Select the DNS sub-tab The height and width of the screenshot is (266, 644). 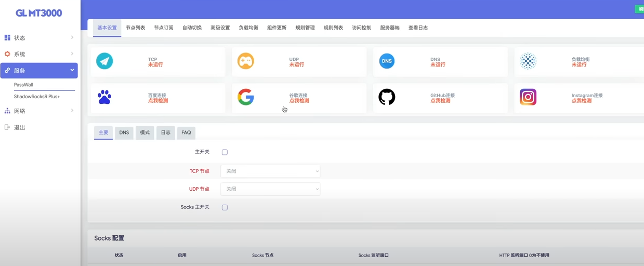click(124, 132)
